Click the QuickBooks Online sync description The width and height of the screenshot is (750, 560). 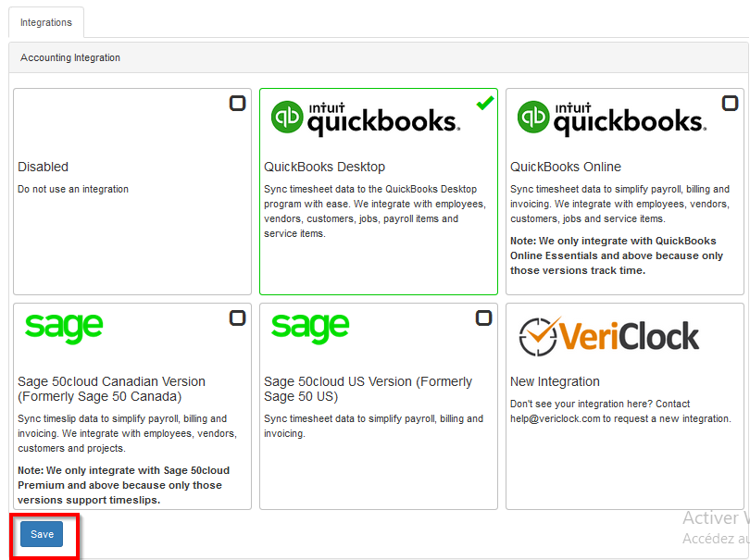[619, 204]
